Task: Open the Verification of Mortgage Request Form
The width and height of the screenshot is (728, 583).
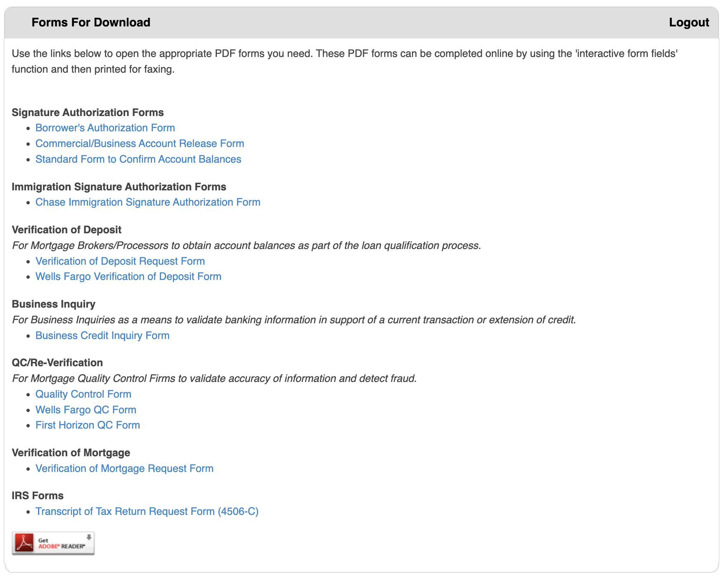Action: [124, 468]
